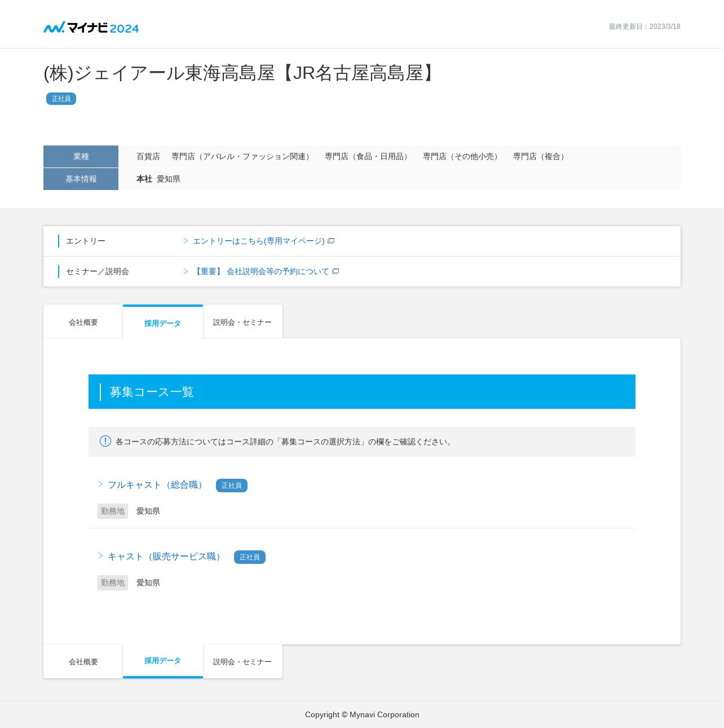Viewport: 724px width, 728px height.
Task: Switch to the top 説明会・セミナー tab
Action: click(243, 322)
